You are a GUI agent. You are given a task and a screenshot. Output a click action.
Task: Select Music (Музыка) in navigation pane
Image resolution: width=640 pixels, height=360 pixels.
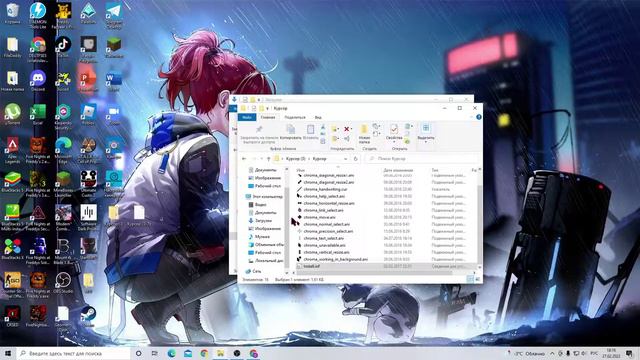259,237
